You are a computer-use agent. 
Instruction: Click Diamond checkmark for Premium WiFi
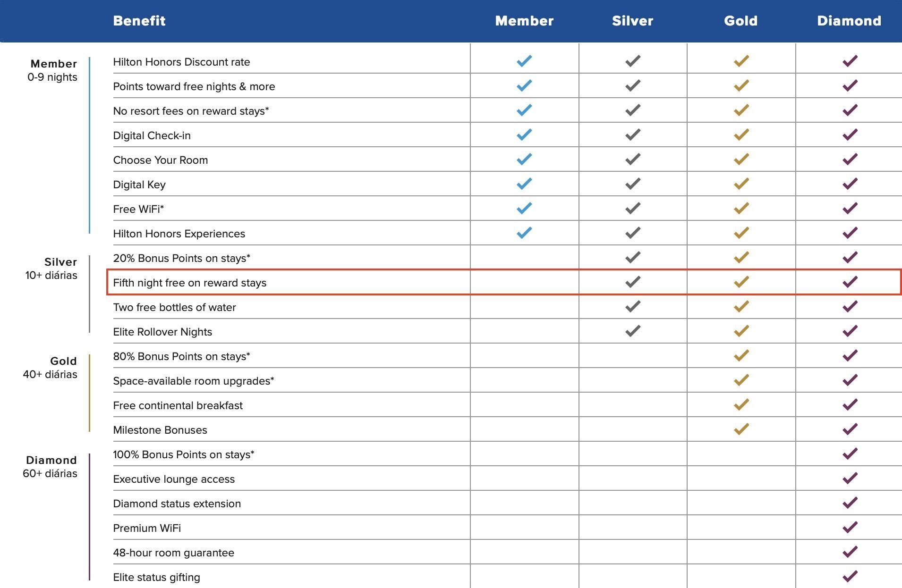tap(850, 527)
